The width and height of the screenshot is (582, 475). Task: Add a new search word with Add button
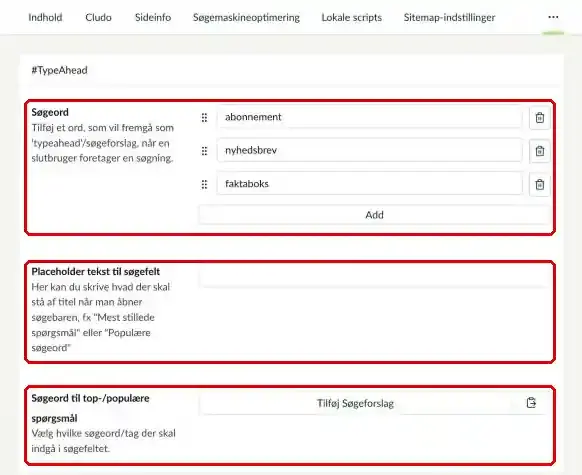(374, 215)
